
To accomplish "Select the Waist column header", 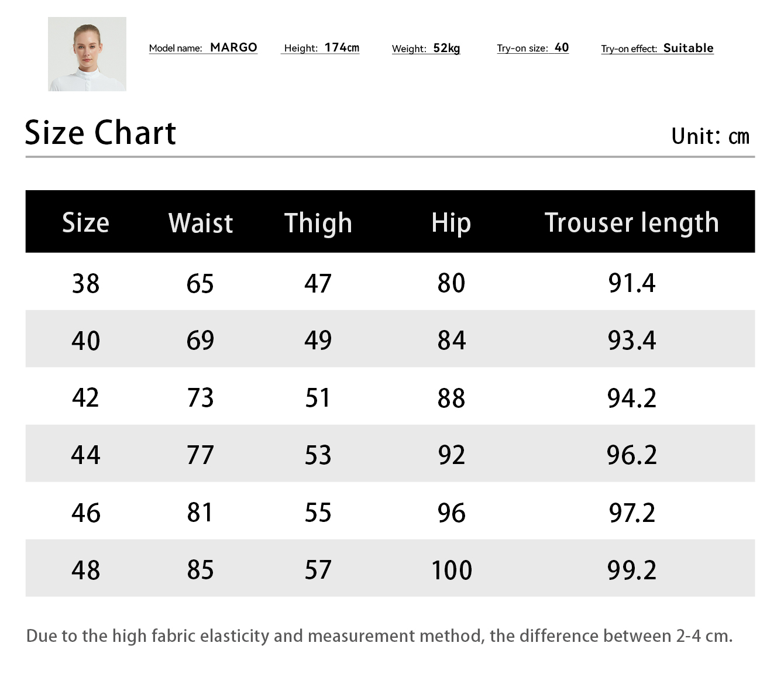I will 201,222.
